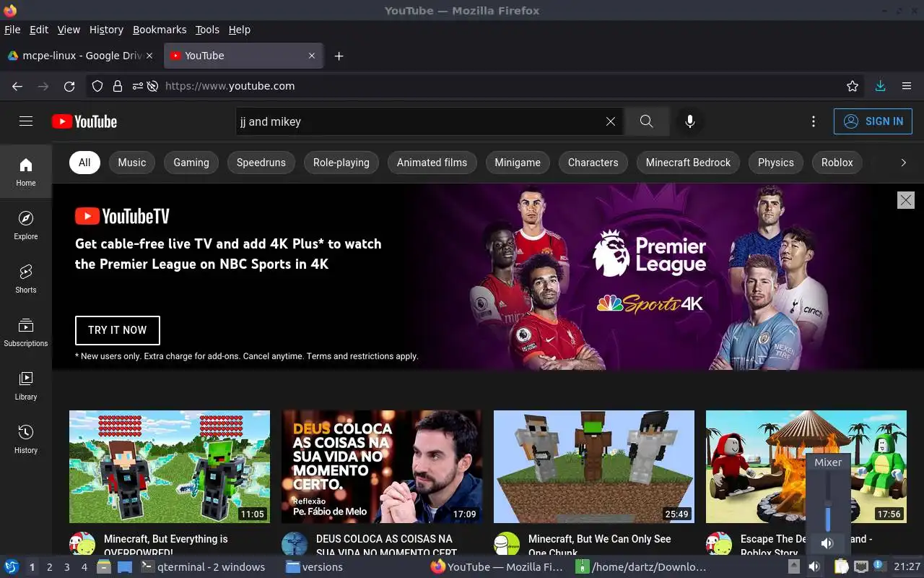Select the Animated films filter chip
Image resolution: width=924 pixels, height=578 pixels.
432,163
